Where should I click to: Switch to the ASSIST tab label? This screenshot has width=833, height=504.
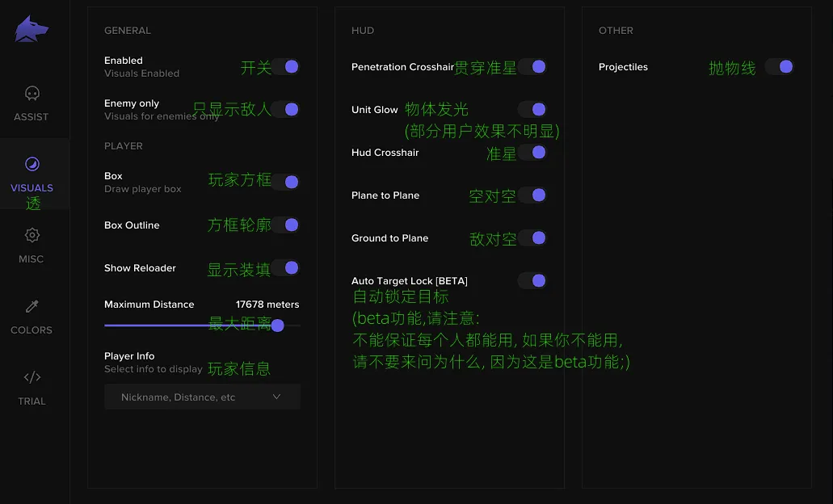click(x=32, y=117)
